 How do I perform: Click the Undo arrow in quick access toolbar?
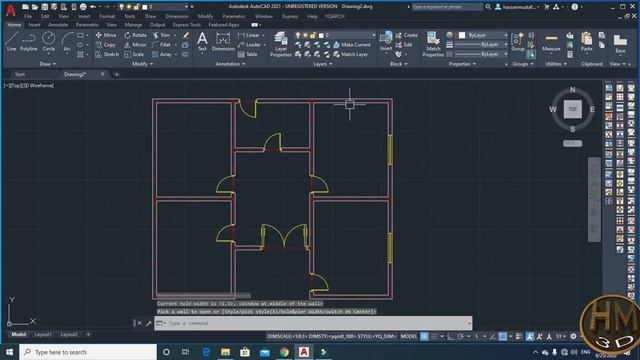point(93,7)
